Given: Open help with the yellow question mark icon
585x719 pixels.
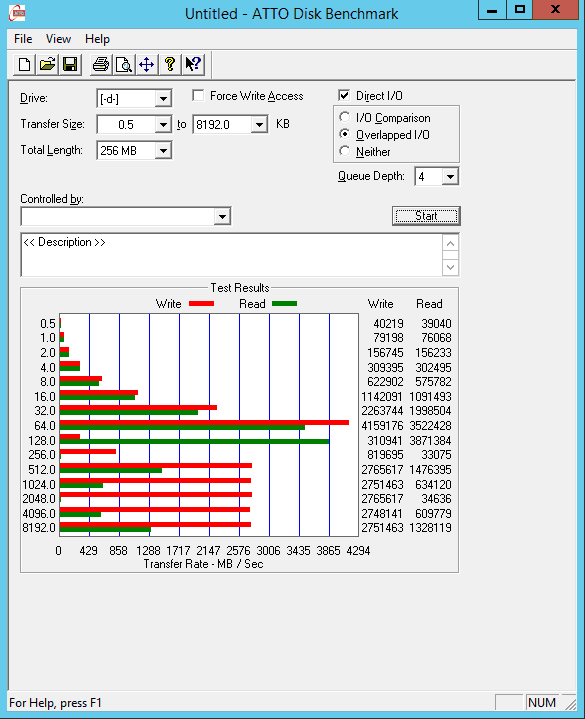Looking at the screenshot, I should pos(170,64).
